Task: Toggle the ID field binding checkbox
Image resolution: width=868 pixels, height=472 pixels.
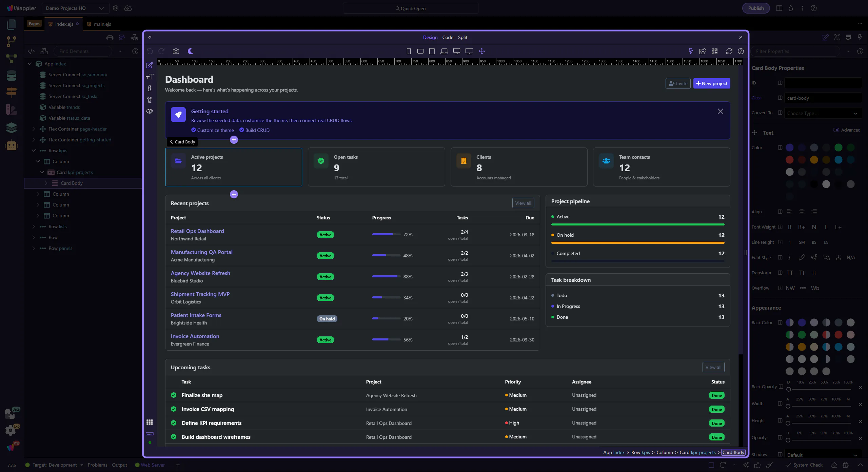Action: coord(780,83)
